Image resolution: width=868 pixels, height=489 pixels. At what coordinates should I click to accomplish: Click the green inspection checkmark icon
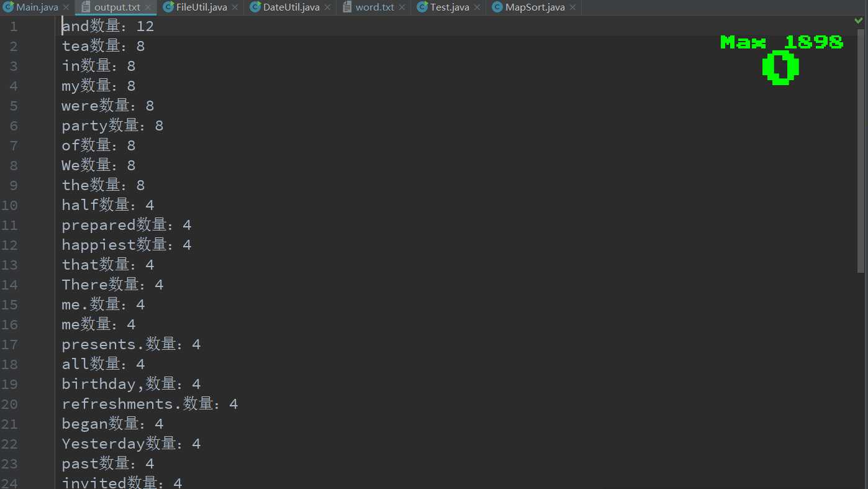[x=859, y=22]
